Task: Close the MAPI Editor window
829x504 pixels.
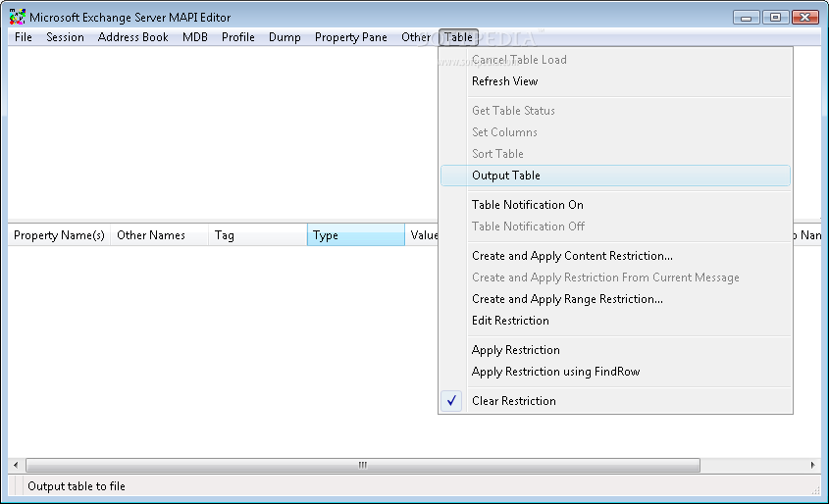Action: pos(805,18)
